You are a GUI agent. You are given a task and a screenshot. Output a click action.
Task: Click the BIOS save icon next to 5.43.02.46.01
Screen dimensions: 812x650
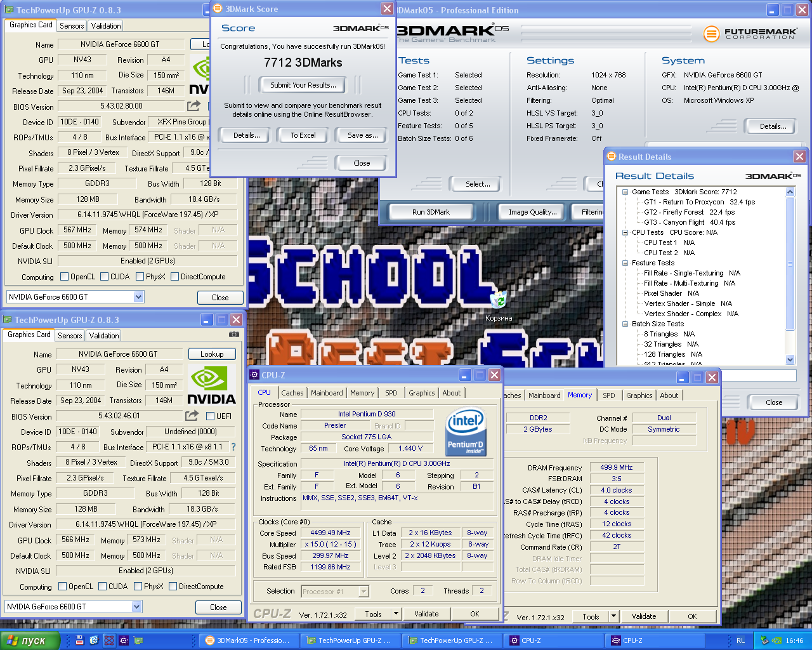tap(192, 416)
